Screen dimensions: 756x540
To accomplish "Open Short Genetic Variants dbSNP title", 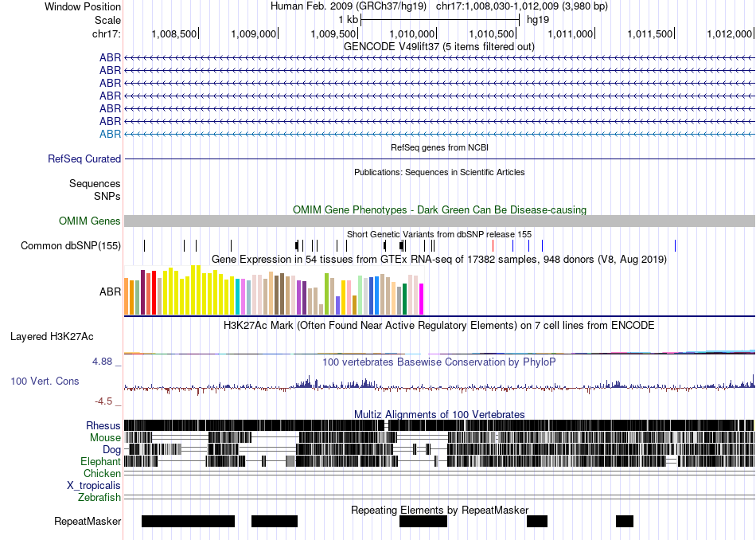I will pos(439,234).
